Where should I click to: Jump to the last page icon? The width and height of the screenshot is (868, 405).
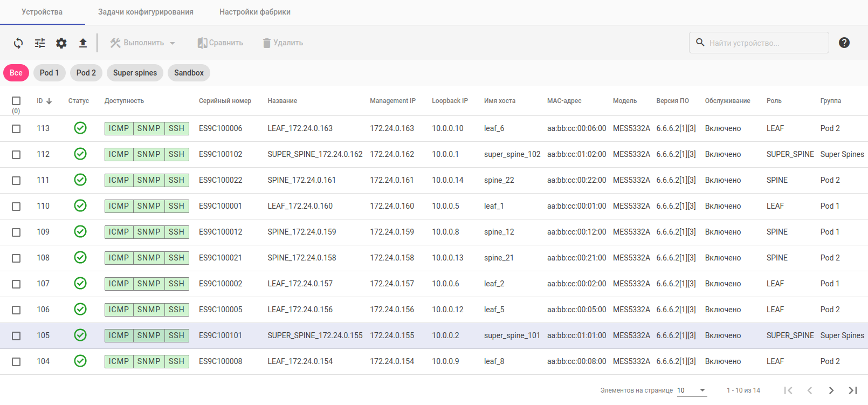point(853,390)
